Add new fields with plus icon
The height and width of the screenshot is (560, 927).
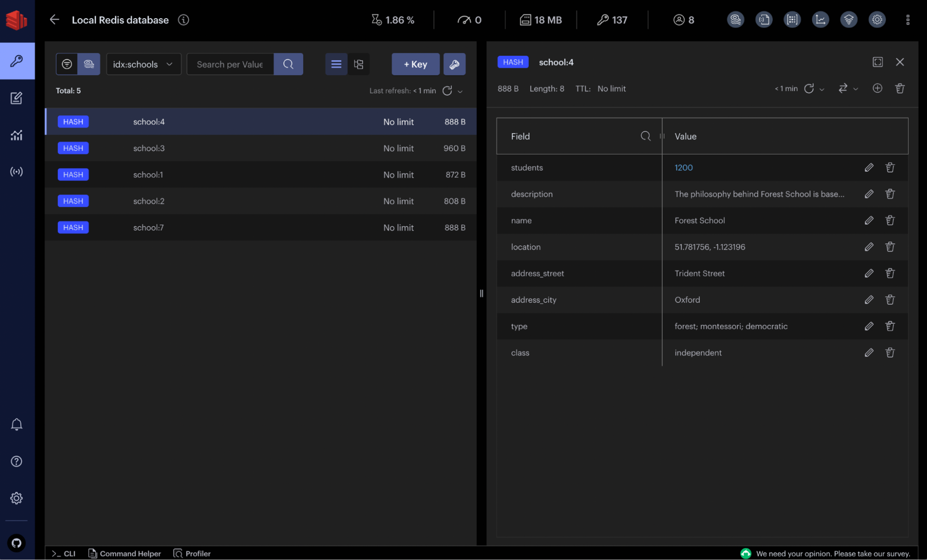(877, 88)
